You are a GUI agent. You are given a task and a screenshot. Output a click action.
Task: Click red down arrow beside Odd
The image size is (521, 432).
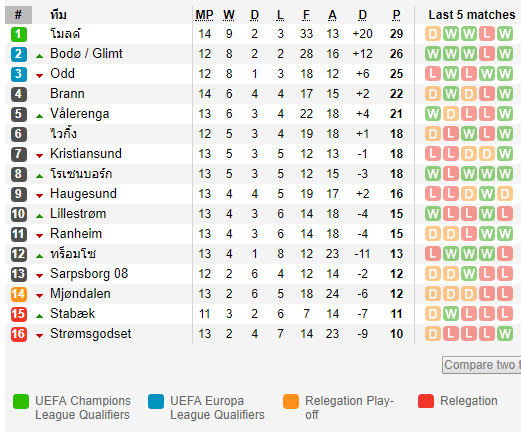click(x=39, y=76)
